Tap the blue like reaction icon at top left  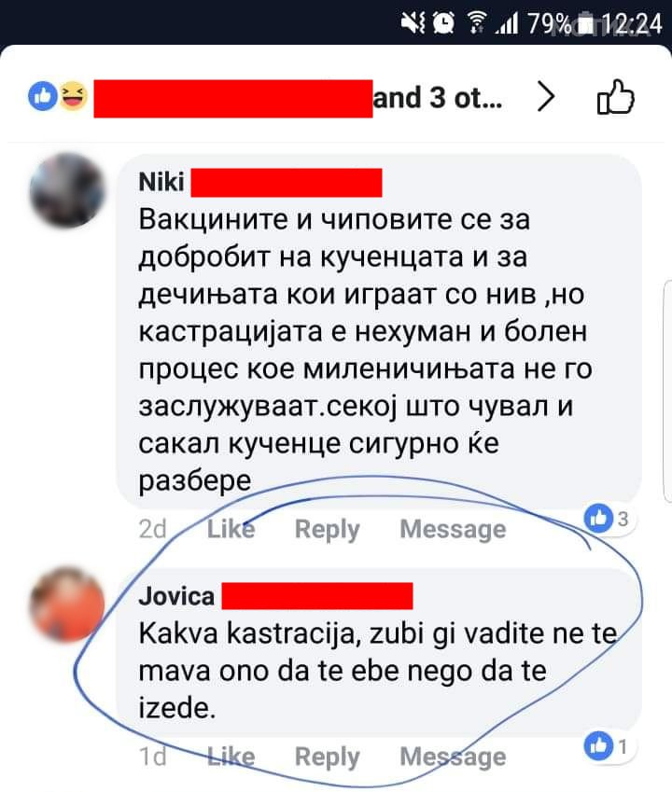(x=43, y=96)
